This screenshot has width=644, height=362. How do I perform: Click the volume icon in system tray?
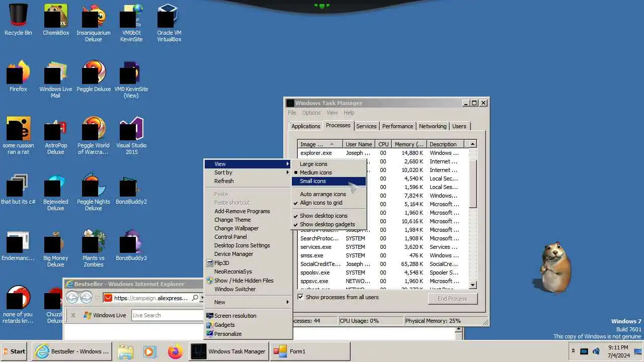pyautogui.click(x=596, y=351)
